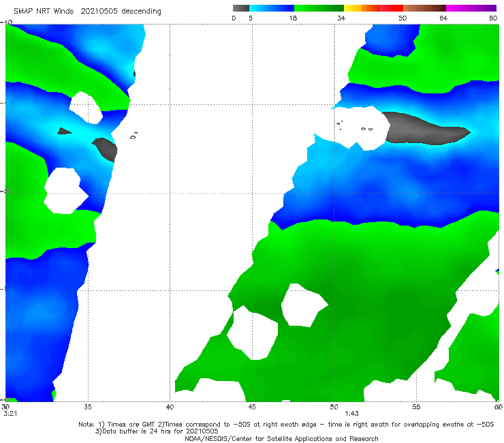
Task: Click the brown 50–64 knot color bar segment
Action: (x=424, y=8)
